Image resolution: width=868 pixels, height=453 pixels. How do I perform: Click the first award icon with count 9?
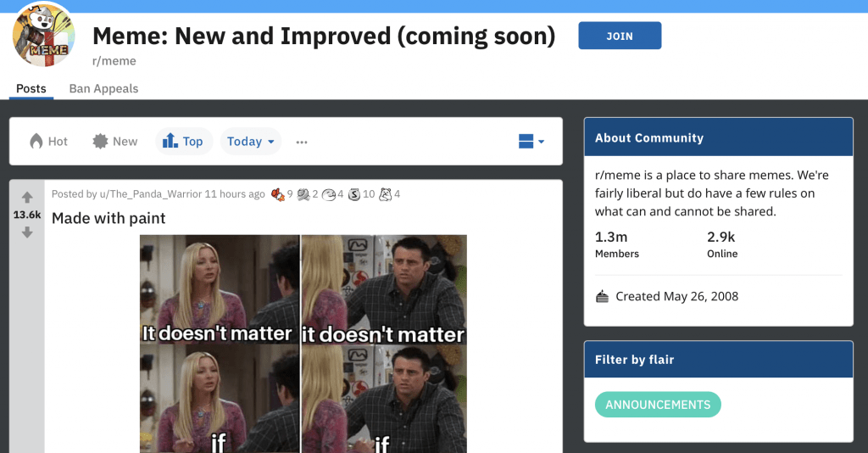(278, 193)
